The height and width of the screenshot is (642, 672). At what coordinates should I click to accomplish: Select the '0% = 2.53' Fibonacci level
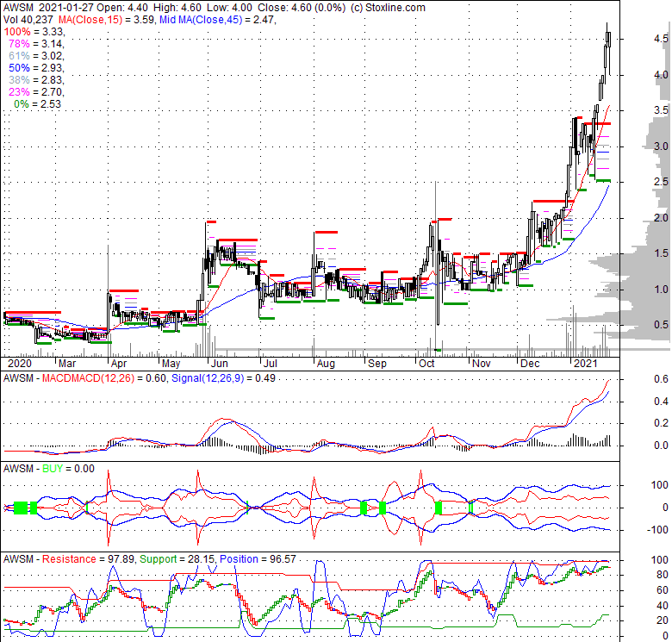(x=38, y=103)
